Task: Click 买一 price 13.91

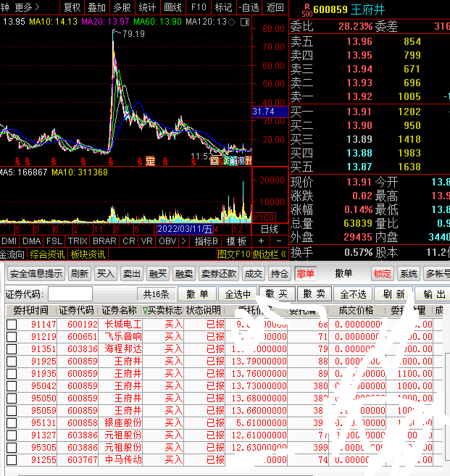Action: tap(359, 112)
